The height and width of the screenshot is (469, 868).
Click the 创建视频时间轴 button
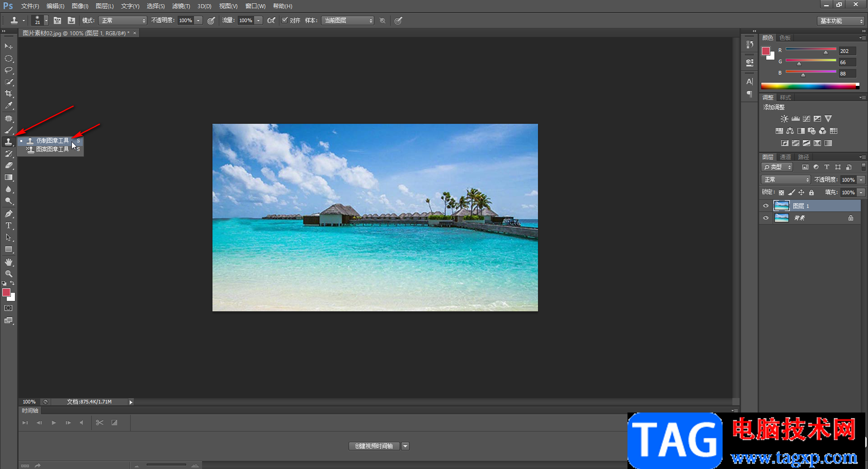(374, 446)
